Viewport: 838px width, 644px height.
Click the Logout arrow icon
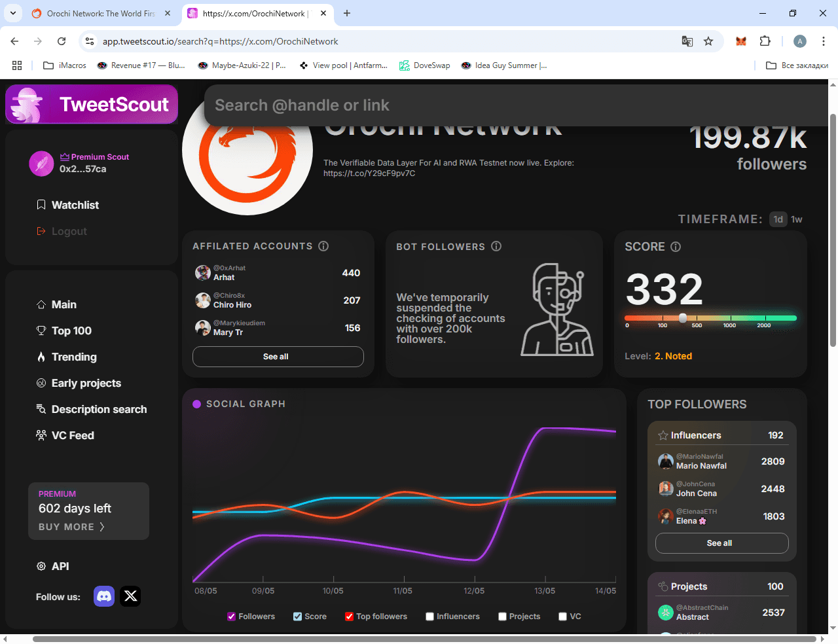[41, 231]
